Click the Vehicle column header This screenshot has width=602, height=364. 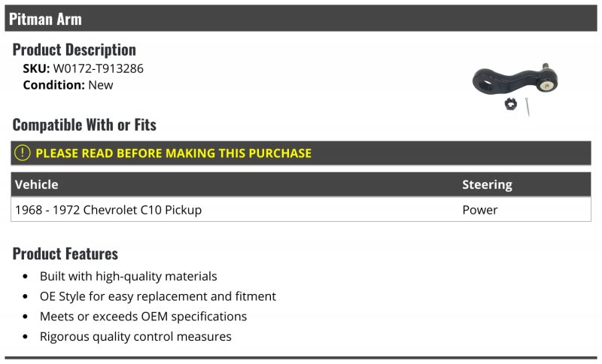[36, 184]
